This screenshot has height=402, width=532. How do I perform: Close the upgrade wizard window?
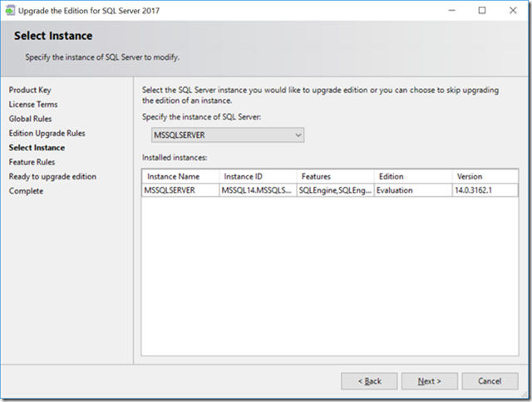click(x=513, y=11)
